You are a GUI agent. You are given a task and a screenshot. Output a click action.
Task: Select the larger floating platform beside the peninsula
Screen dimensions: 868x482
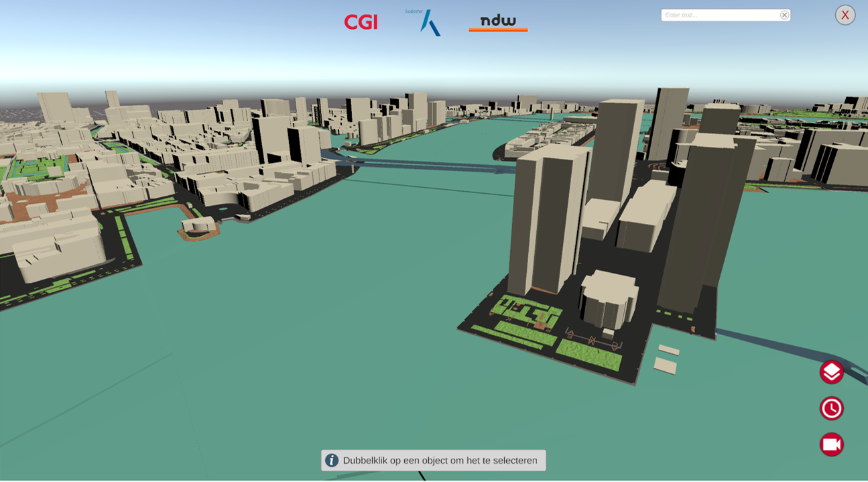[x=665, y=365]
